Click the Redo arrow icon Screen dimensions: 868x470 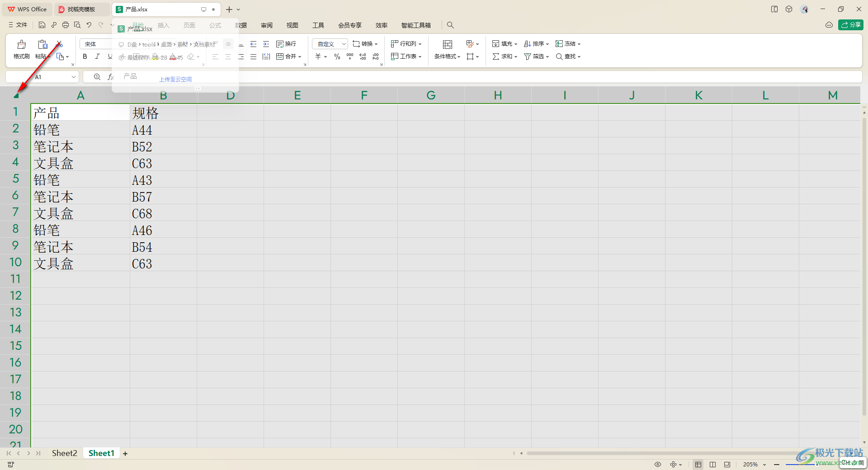point(101,25)
